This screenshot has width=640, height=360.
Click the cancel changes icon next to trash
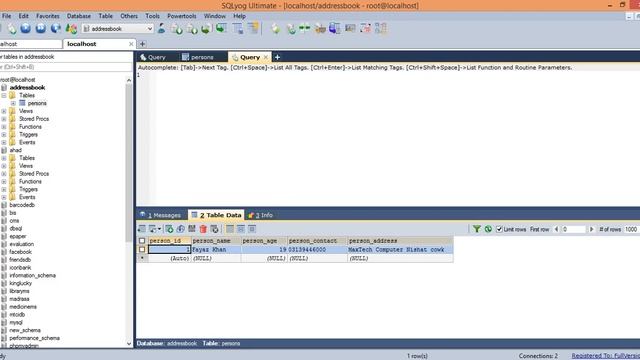coord(214,229)
